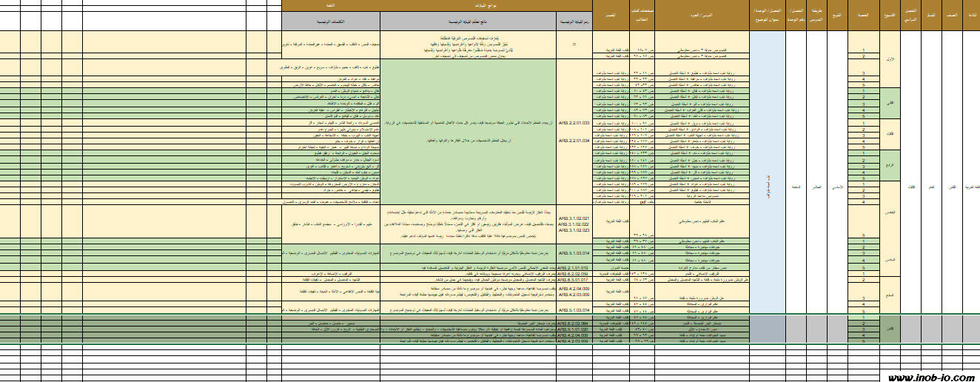Click the red '!!' cell in first row
Screen dimensions: 980x382
pyautogui.click(x=575, y=43)
